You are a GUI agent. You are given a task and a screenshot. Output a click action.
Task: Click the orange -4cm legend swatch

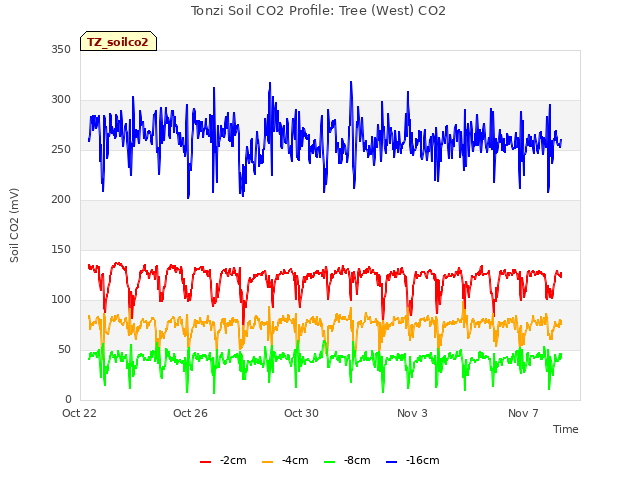tap(267, 462)
